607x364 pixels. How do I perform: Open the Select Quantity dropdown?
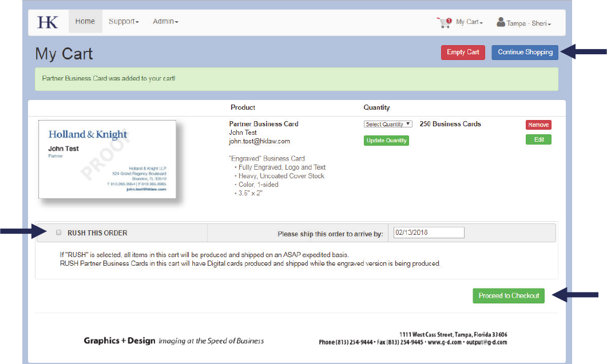tap(388, 124)
